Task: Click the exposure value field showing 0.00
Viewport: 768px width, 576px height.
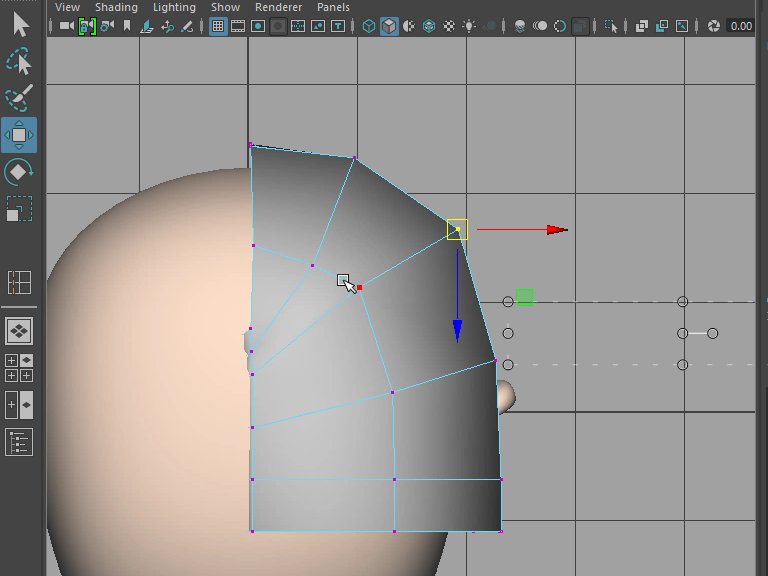Action: (x=741, y=26)
